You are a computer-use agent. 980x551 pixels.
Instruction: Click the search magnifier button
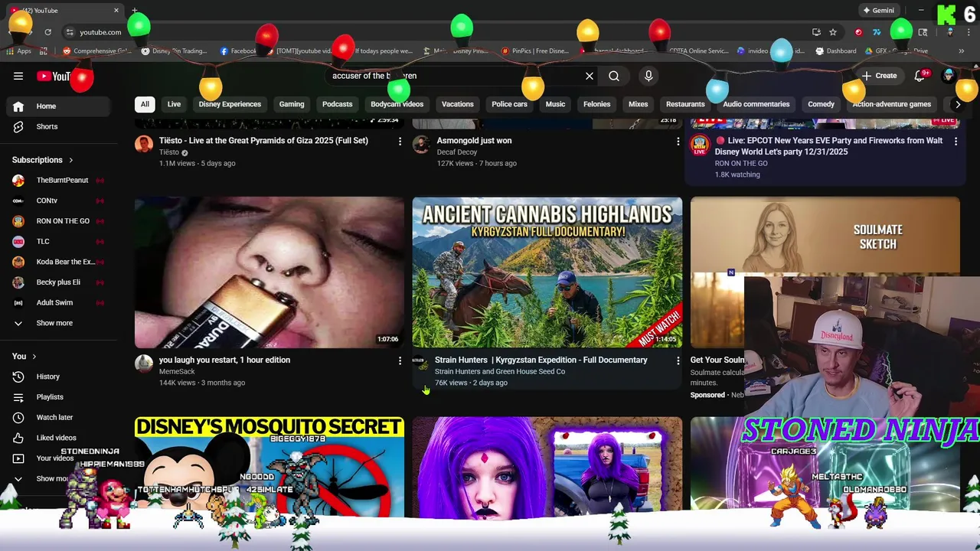(x=614, y=76)
